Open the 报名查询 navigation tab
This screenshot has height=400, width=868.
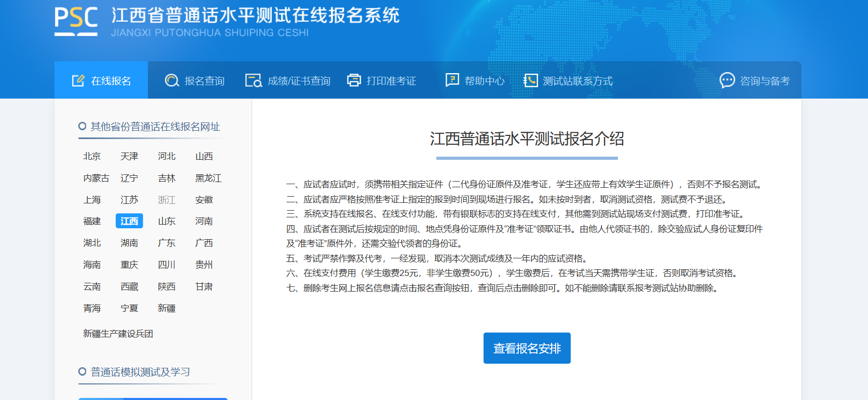point(204,81)
